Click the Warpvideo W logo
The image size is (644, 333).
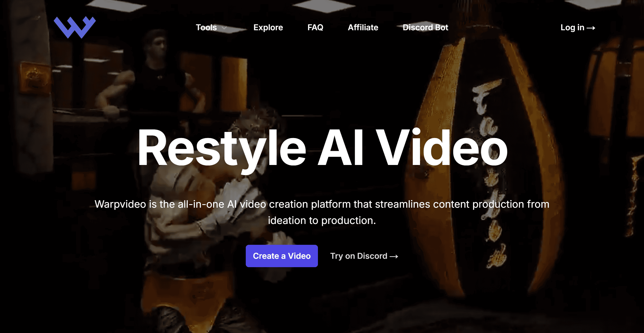click(74, 27)
